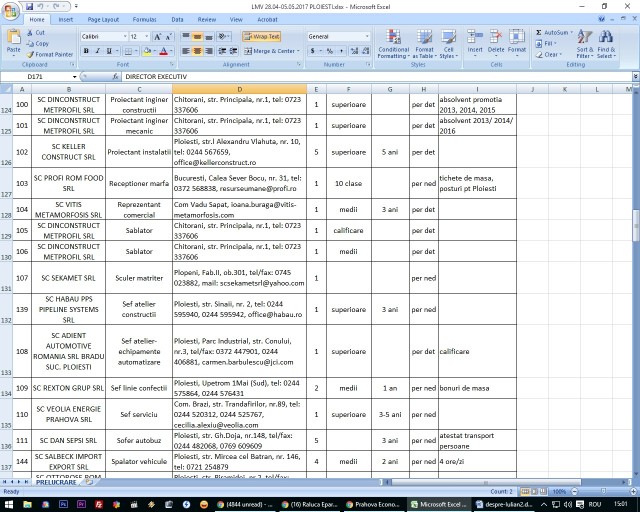Switch to the Formulas tab
640x512 pixels.
[x=144, y=20]
